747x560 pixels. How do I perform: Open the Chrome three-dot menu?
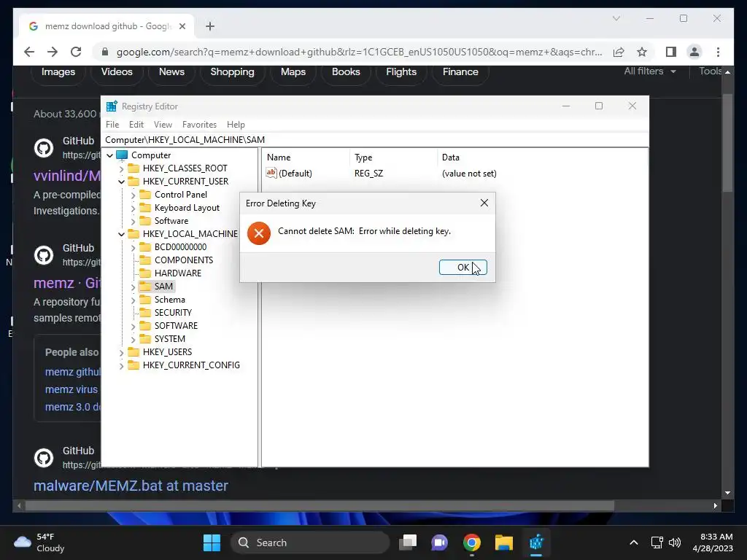pyautogui.click(x=718, y=52)
